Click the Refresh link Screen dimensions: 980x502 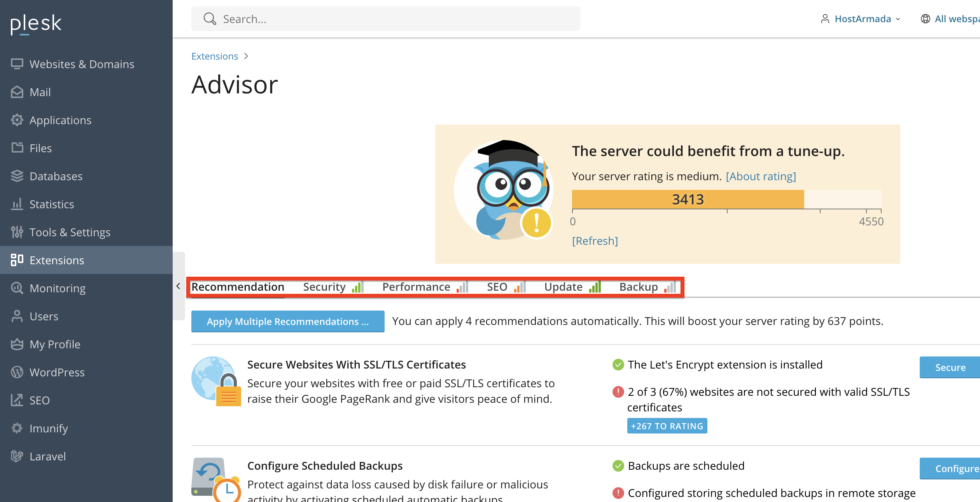(x=595, y=241)
